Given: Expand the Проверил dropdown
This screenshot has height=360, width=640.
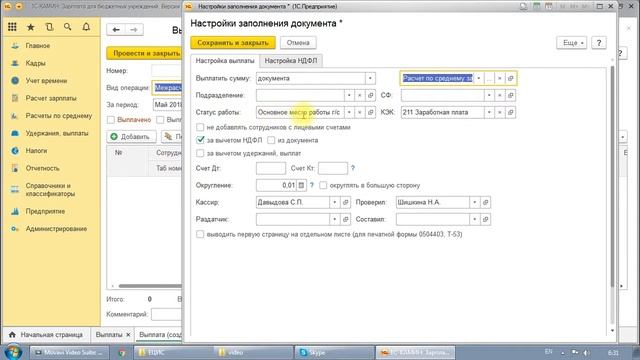Looking at the screenshot, I should point(475,202).
